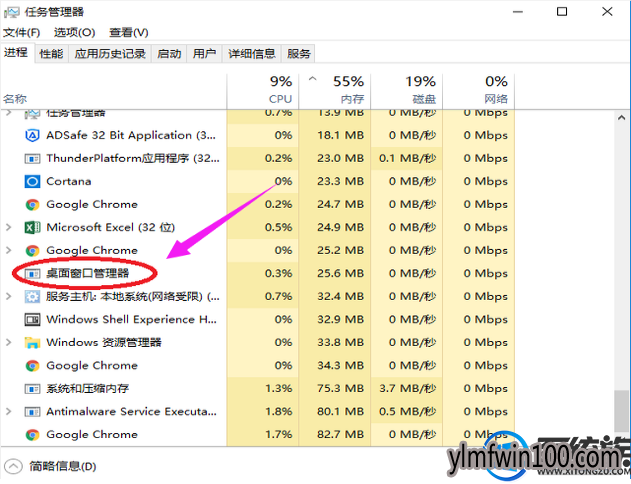Switch to the 服务 tab
Image resolution: width=631 pixels, height=484 pixels.
[299, 54]
